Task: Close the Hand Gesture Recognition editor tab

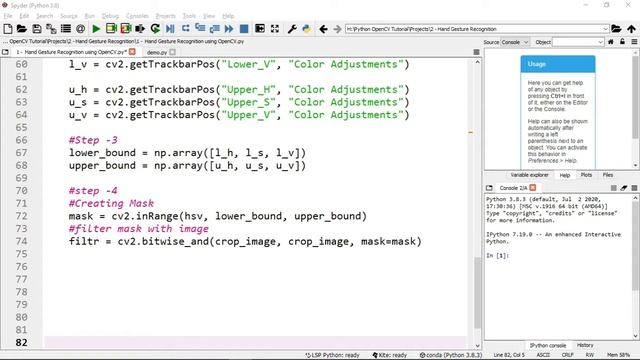Action: [132, 52]
